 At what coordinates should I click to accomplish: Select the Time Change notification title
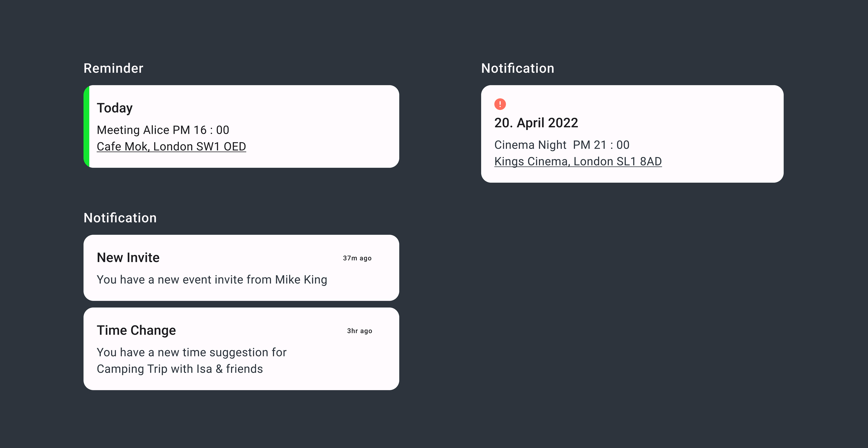pos(136,330)
